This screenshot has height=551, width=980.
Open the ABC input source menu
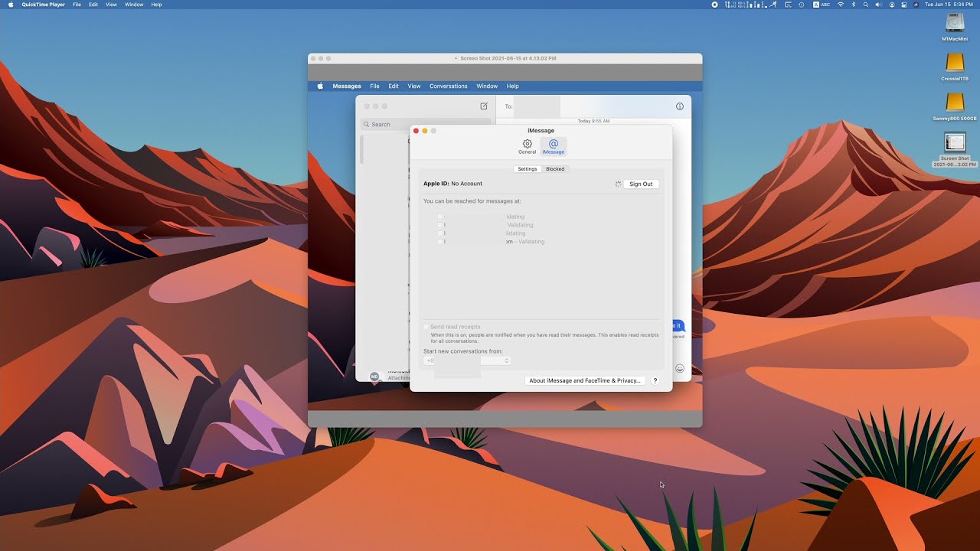pos(822,5)
